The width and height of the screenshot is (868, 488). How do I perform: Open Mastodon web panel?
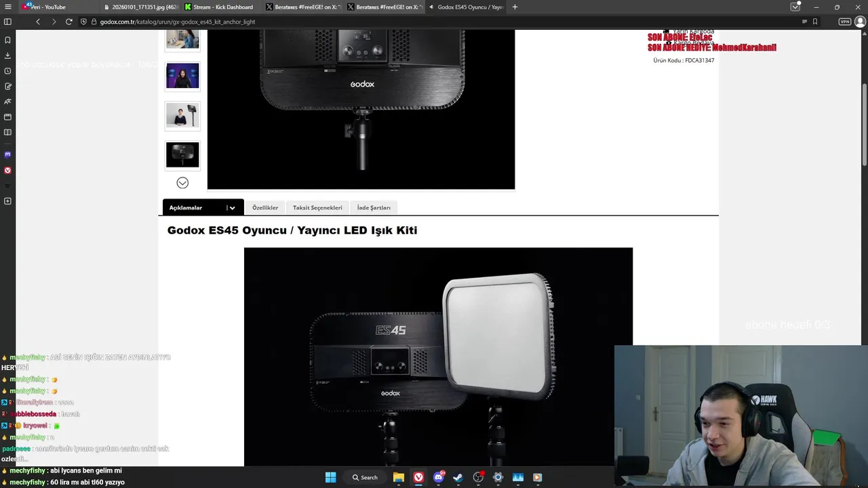pos(7,155)
